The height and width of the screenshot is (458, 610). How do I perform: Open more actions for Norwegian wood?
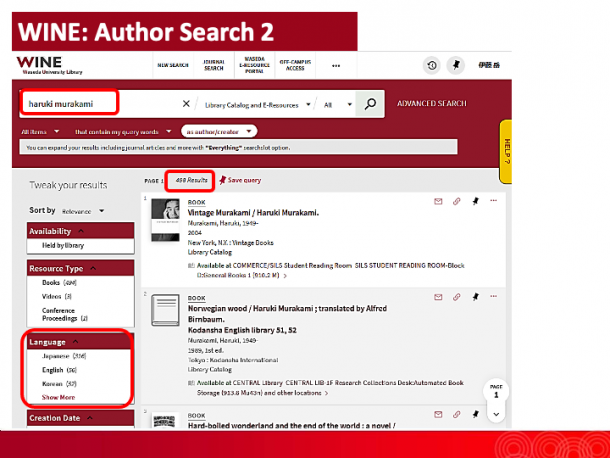coord(493,297)
